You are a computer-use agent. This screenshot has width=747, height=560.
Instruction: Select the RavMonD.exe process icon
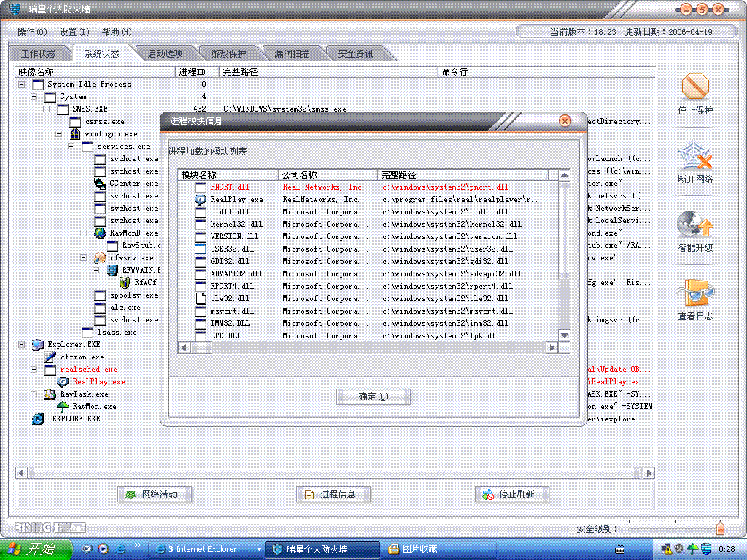(99, 233)
